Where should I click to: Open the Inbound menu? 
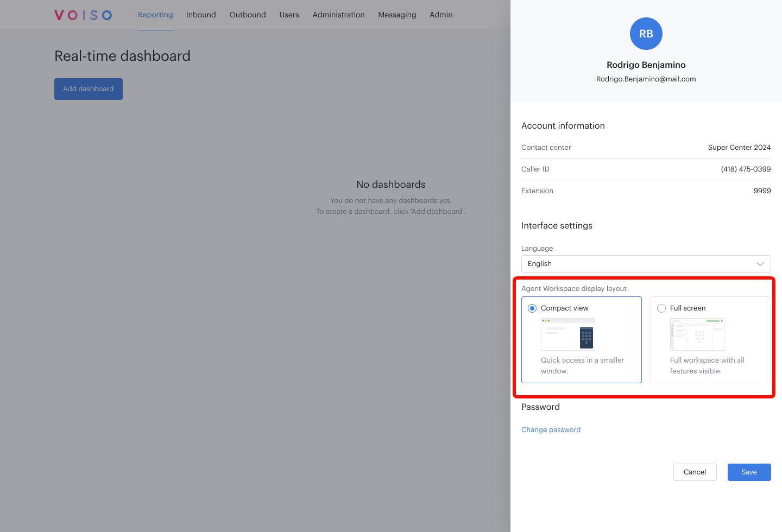click(201, 15)
